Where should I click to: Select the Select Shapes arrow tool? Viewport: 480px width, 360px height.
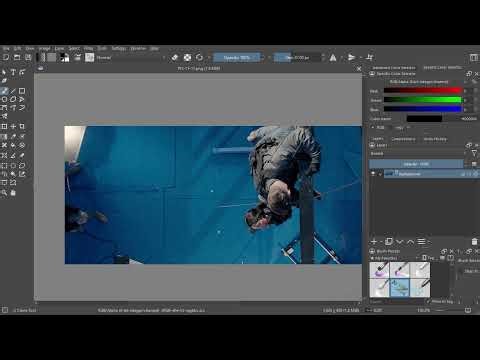tap(4, 72)
